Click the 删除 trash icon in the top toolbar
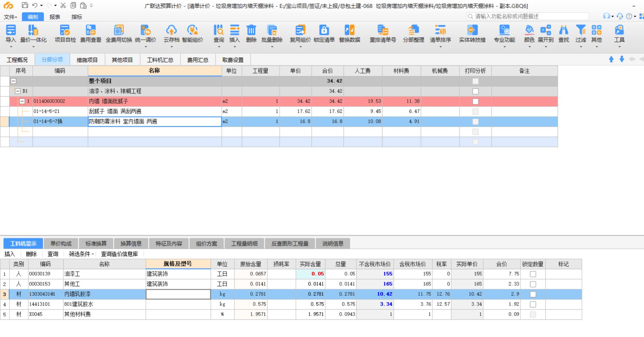 coord(251,30)
